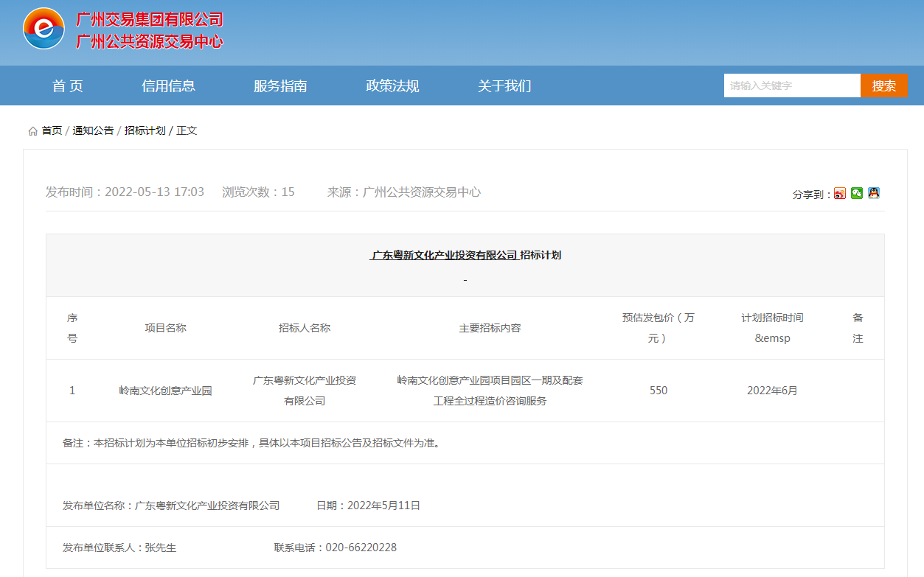Click contact person 发布单位联系人：张先生

click(x=119, y=548)
